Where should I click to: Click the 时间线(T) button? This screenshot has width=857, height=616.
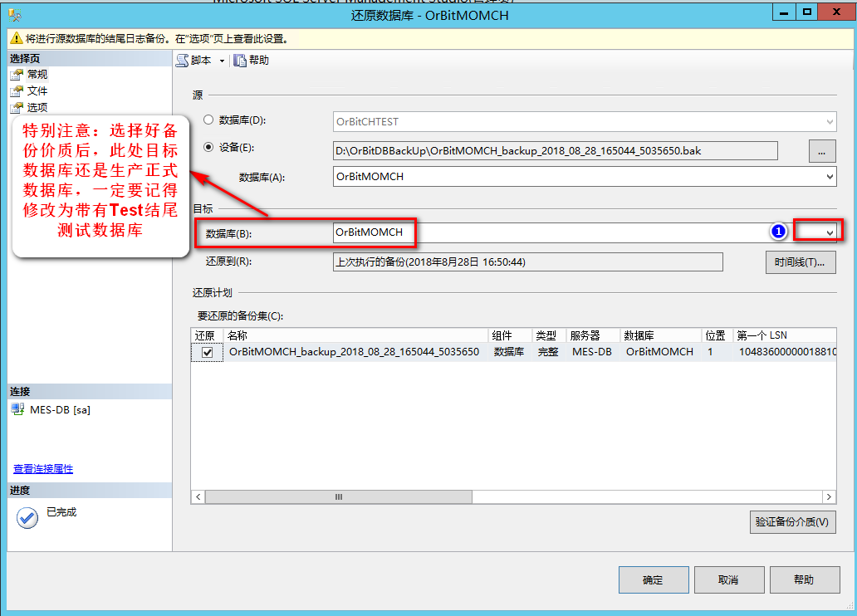[x=800, y=262]
